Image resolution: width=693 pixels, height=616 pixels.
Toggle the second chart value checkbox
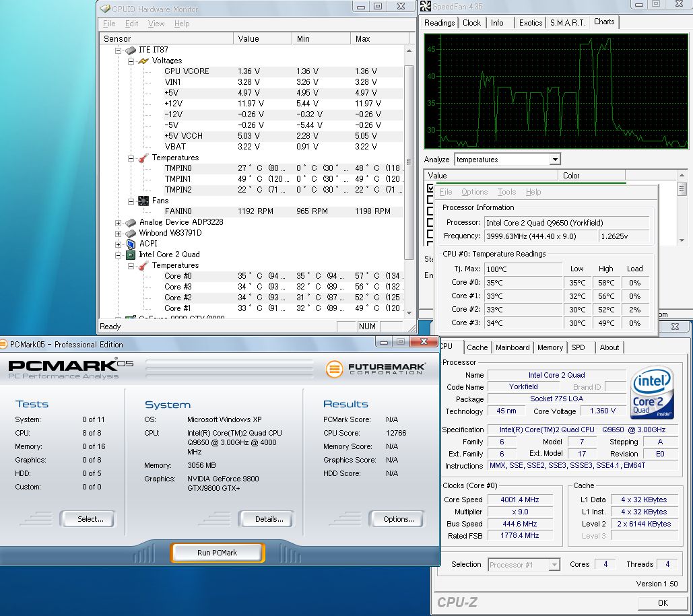[431, 200]
